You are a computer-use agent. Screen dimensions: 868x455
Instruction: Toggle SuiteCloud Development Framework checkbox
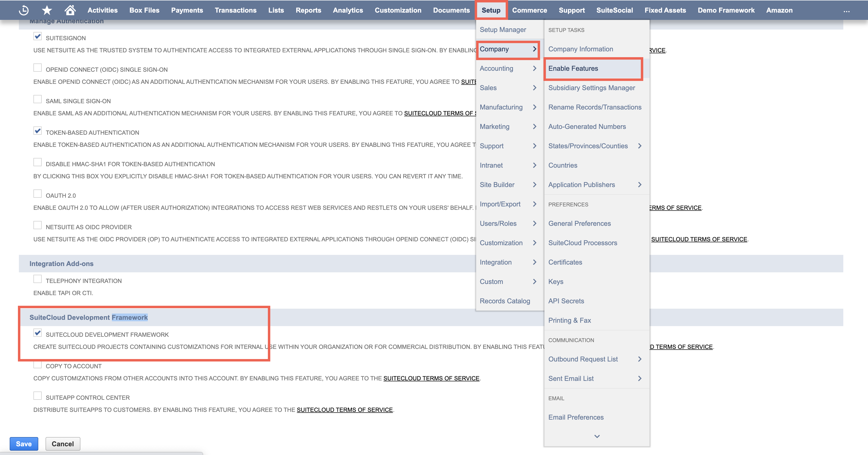click(37, 333)
